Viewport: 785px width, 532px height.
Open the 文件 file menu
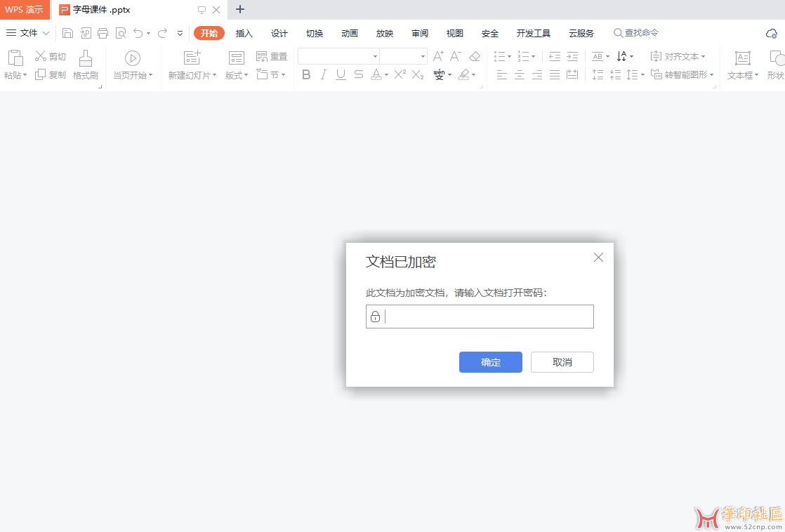point(28,33)
